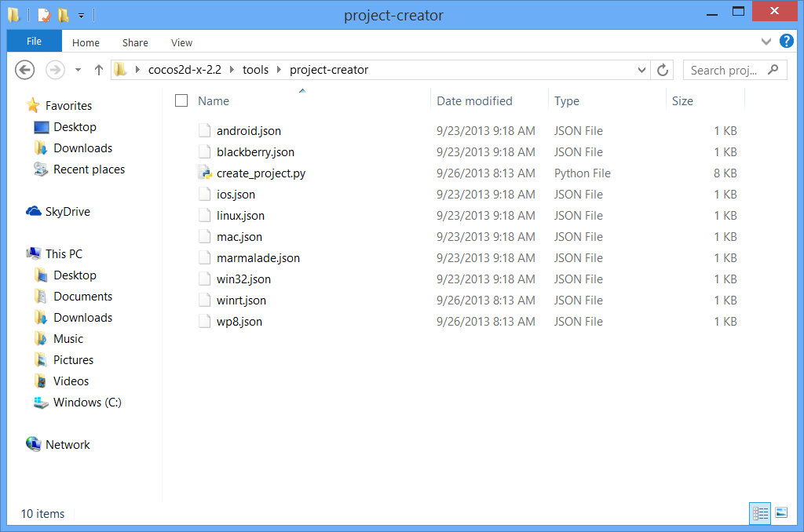Click the Properties quick access icon
The width and height of the screenshot is (804, 532).
(45, 15)
